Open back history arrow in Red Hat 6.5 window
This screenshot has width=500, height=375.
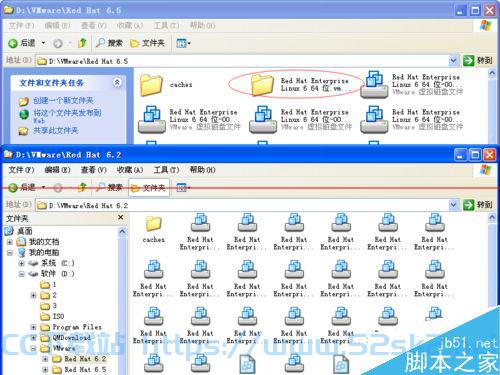pos(43,43)
